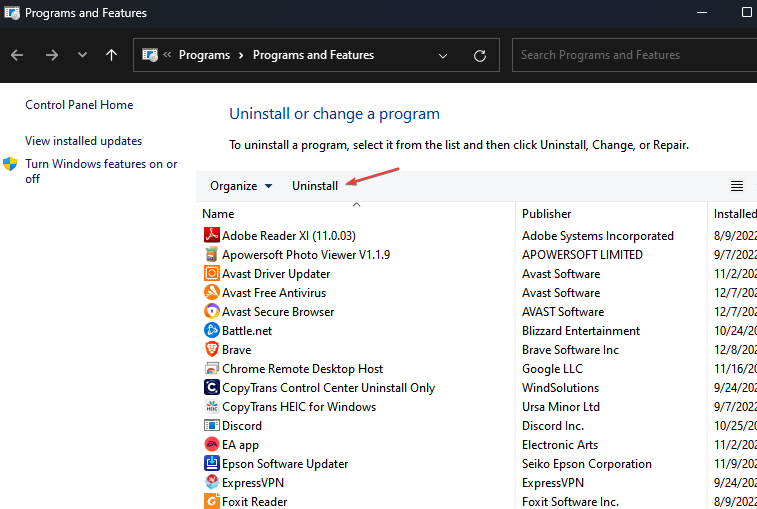757x509 pixels.
Task: Change the view with the view options icon
Action: tap(737, 186)
